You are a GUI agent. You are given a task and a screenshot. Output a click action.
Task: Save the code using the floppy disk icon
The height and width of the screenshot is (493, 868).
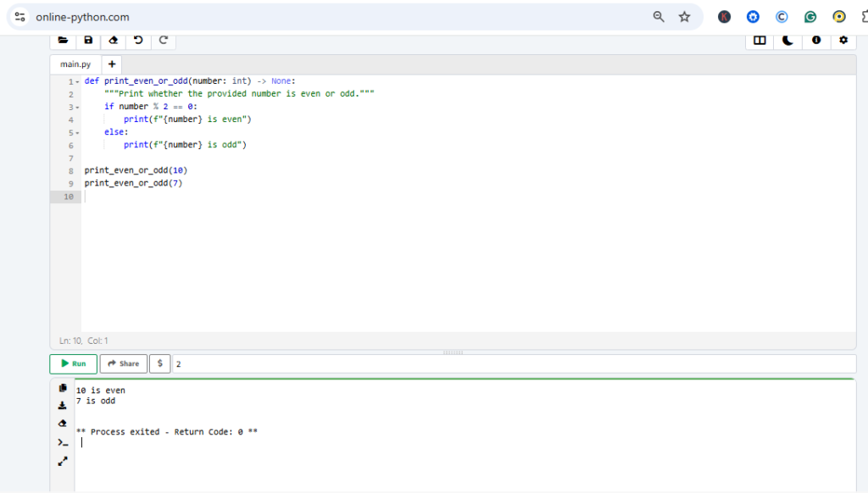(x=88, y=40)
